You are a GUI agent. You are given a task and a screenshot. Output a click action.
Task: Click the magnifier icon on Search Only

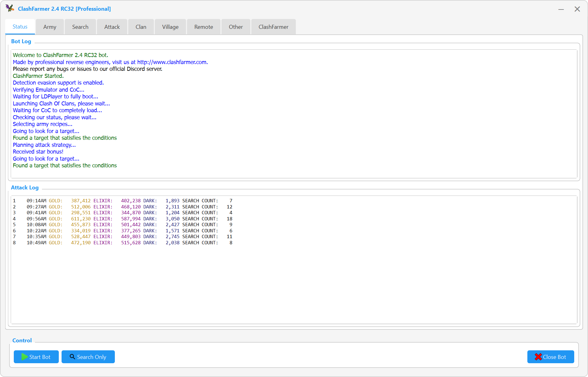[72, 357]
